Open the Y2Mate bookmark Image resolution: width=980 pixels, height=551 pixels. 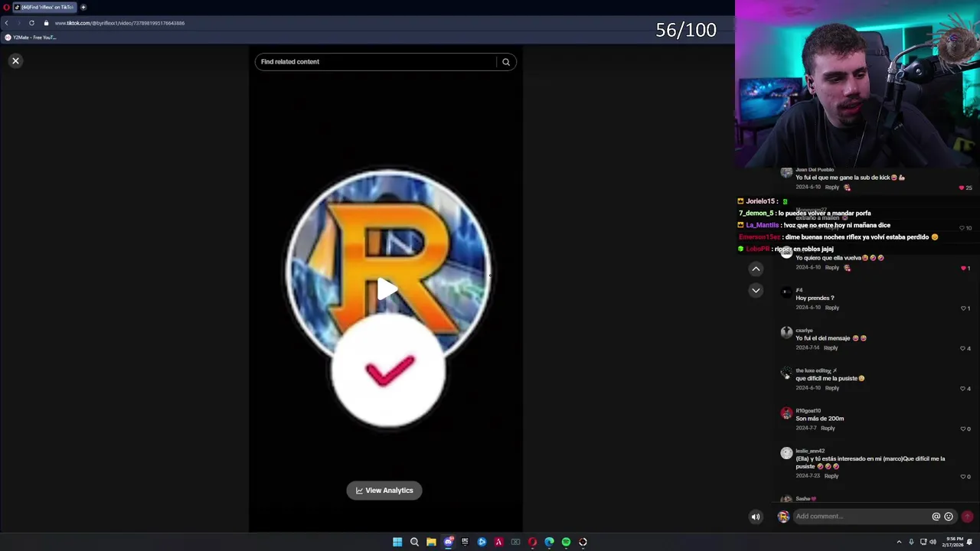click(31, 37)
